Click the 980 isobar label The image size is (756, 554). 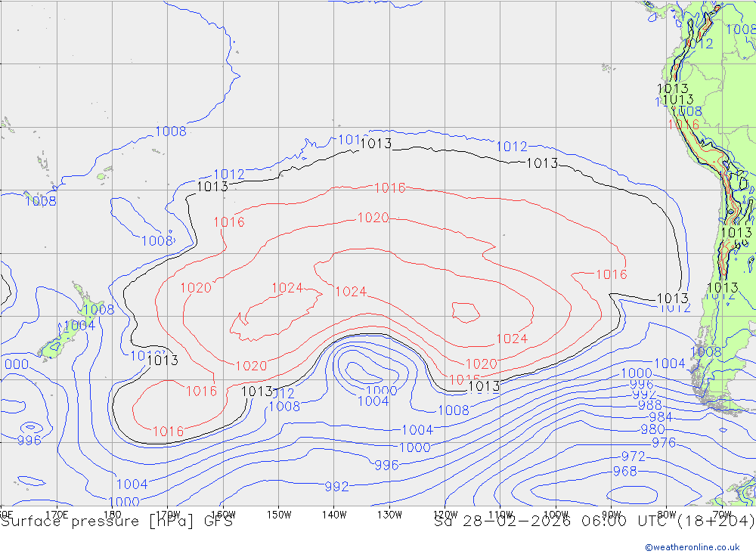(x=653, y=429)
